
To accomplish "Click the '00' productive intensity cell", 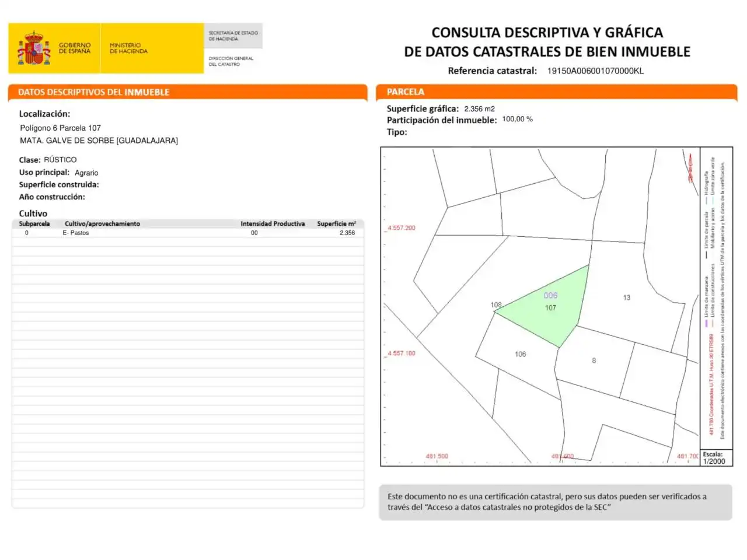I will pos(254,233).
